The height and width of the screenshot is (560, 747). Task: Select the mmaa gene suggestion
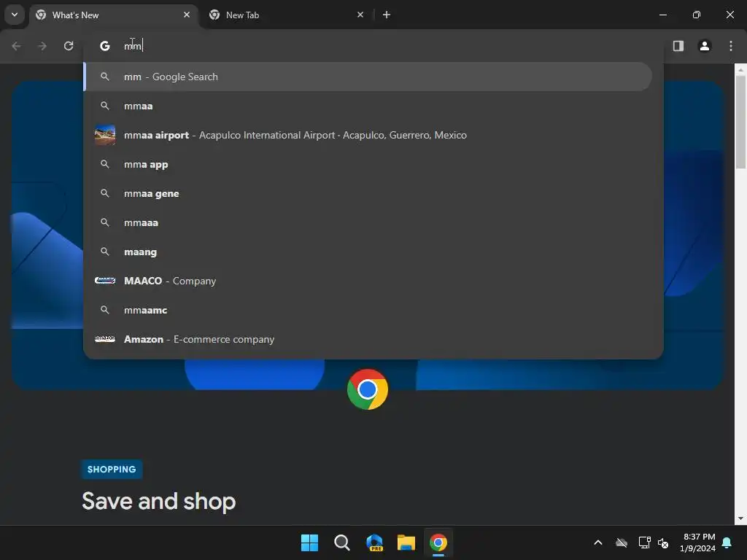click(368, 193)
